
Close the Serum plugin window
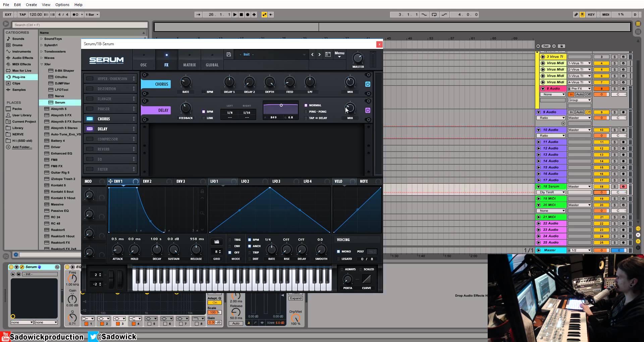379,44
